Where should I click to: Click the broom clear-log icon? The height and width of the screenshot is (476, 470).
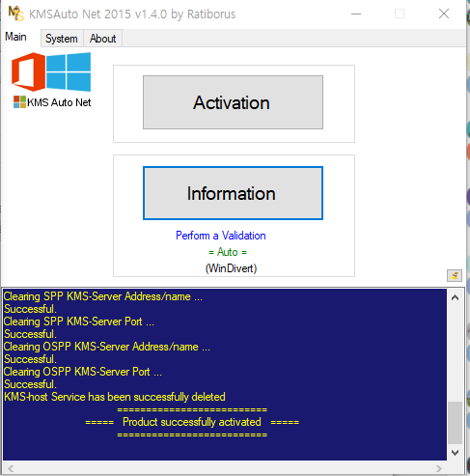pyautogui.click(x=455, y=275)
